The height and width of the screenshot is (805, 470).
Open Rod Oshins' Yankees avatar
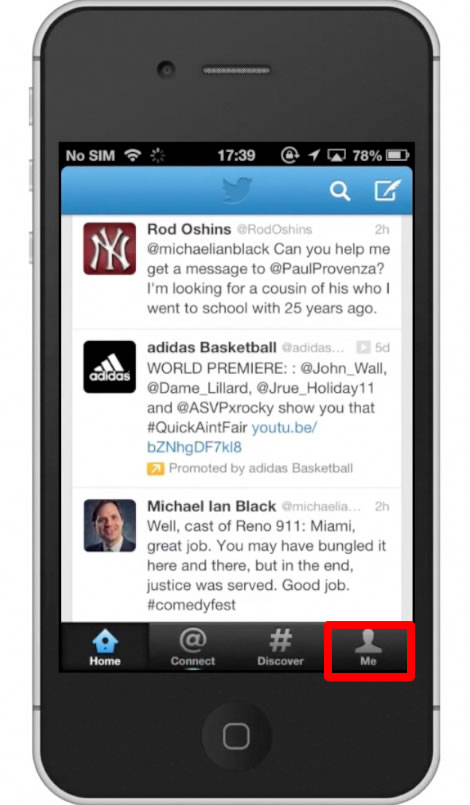coord(110,248)
